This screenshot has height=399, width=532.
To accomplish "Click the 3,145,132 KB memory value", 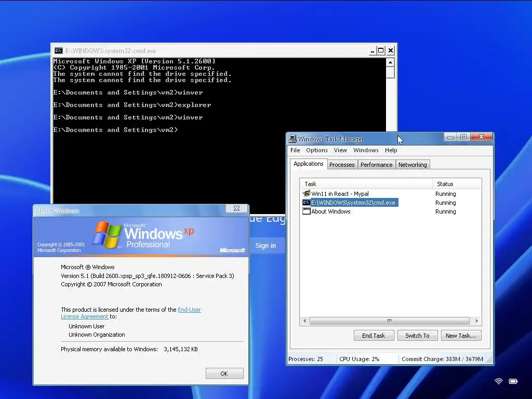I will point(180,349).
